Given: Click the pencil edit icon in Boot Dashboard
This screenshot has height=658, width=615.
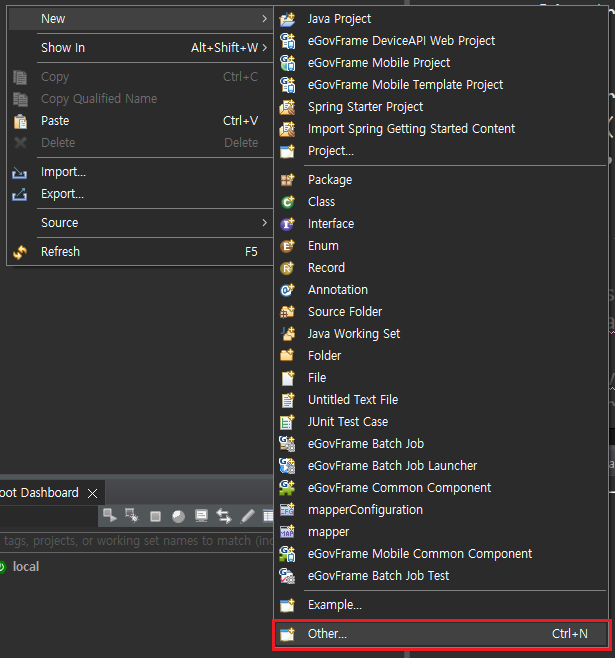Looking at the screenshot, I should (247, 516).
